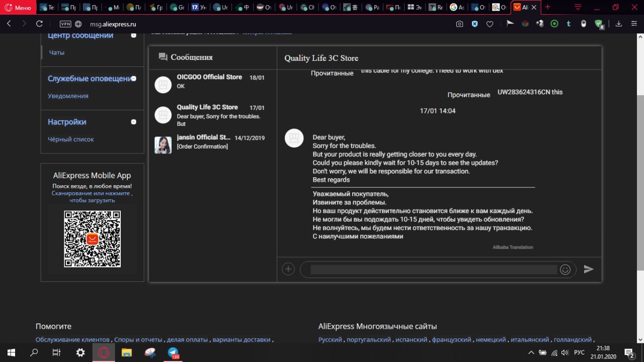This screenshot has width=644, height=362.
Task: Open Task View on the taskbar
Action: pos(57,352)
